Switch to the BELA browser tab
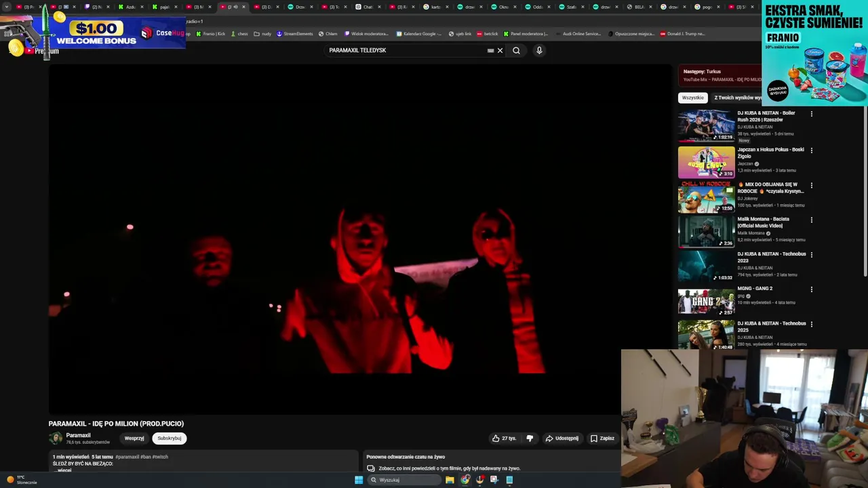 pos(638,7)
